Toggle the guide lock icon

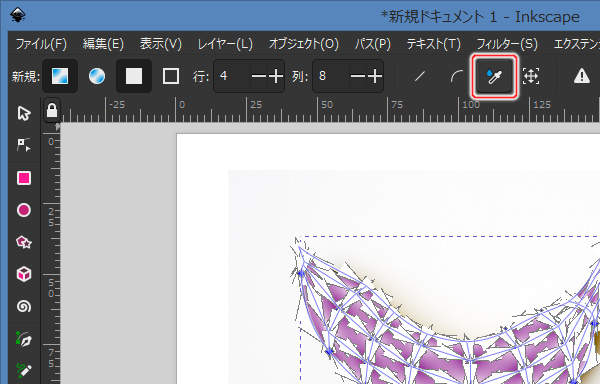click(52, 111)
